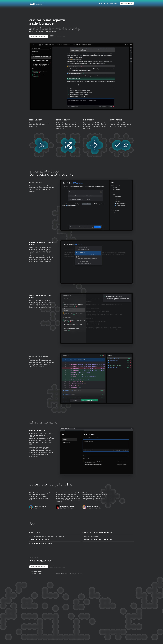163x644 pixels.
Task: Collapse the src folder in Files
Action: pyautogui.click(x=113, y=194)
